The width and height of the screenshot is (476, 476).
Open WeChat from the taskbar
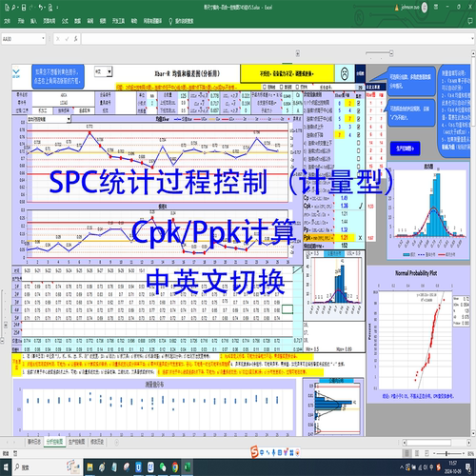pos(163,467)
